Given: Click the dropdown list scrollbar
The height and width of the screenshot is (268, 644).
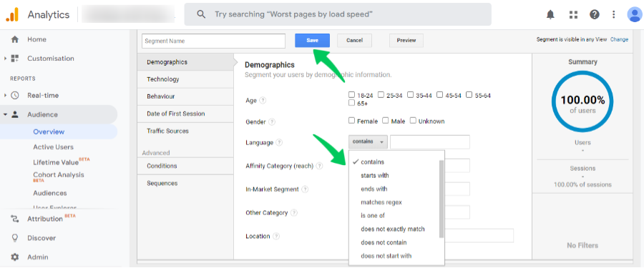Looking at the screenshot, I should pyautogui.click(x=441, y=199).
